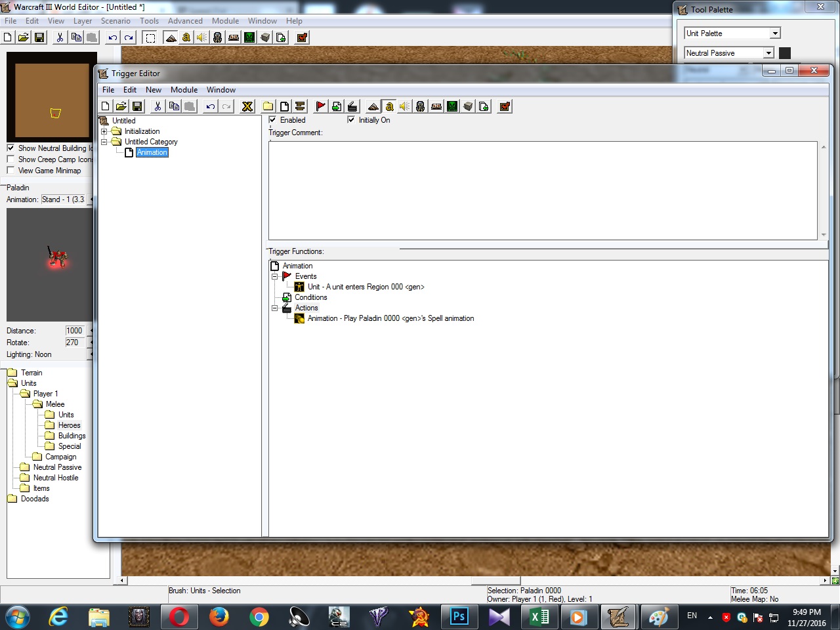Screen dimensions: 840x630
Task: Open Variables editor in Trigger Editor toolbar
Action: tap(247, 106)
